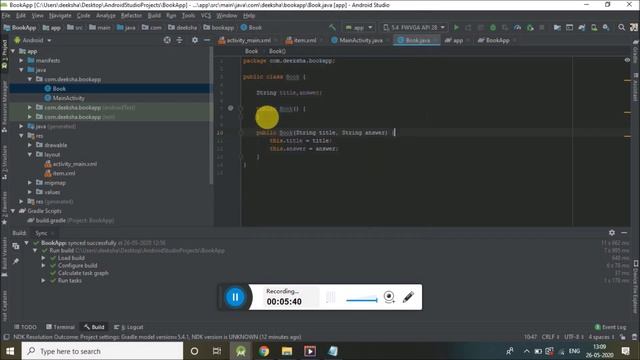Click the Make Project hammer icon
Viewport: 640px width, 360px height.
333,27
